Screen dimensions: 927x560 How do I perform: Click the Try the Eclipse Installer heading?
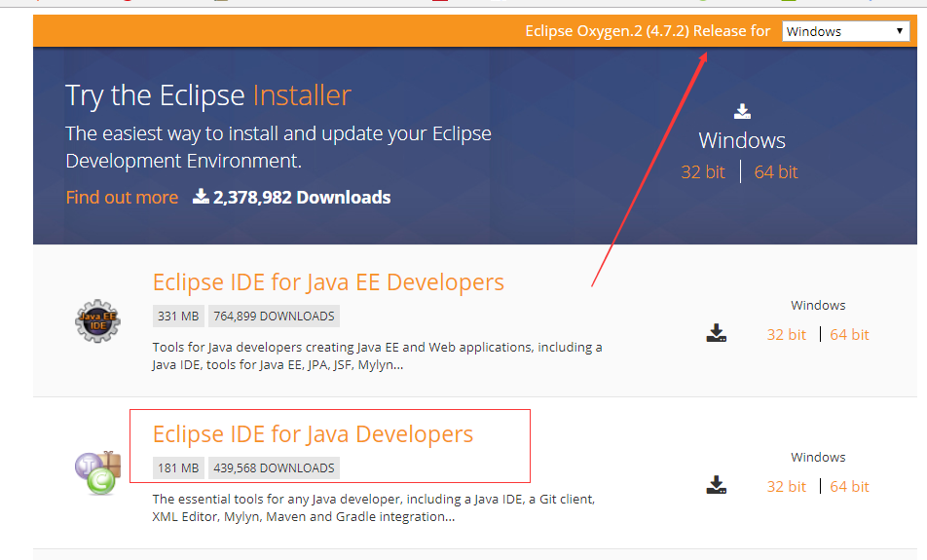pos(208,95)
